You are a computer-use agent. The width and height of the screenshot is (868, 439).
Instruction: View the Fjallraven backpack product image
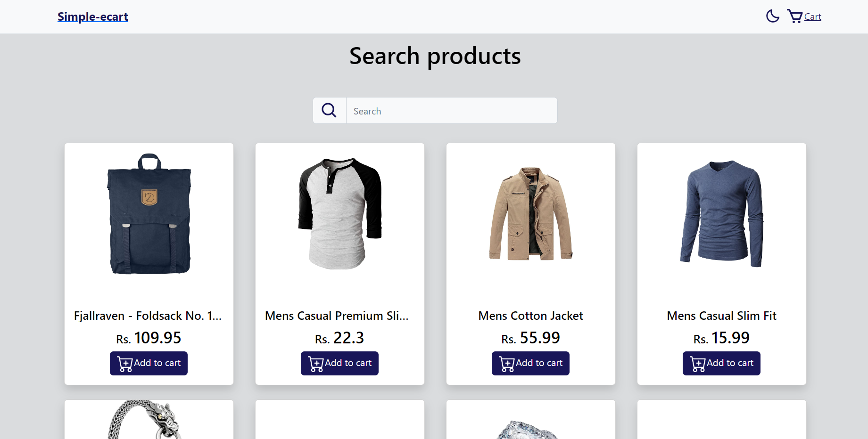149,217
